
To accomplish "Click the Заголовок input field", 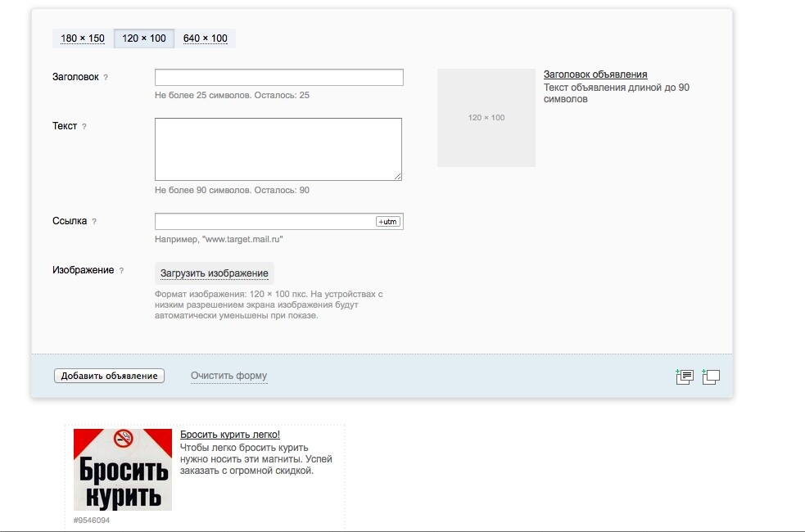I will [x=278, y=78].
